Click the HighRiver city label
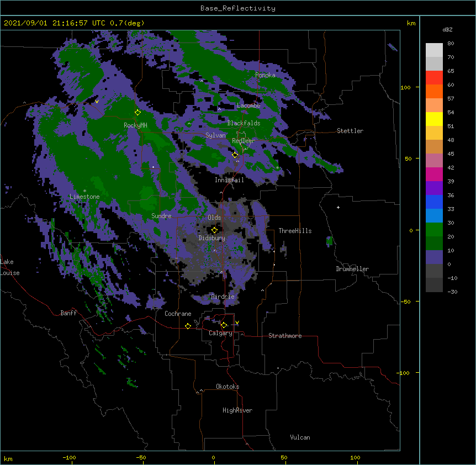Image resolution: width=476 pixels, height=465 pixels. pos(237,410)
